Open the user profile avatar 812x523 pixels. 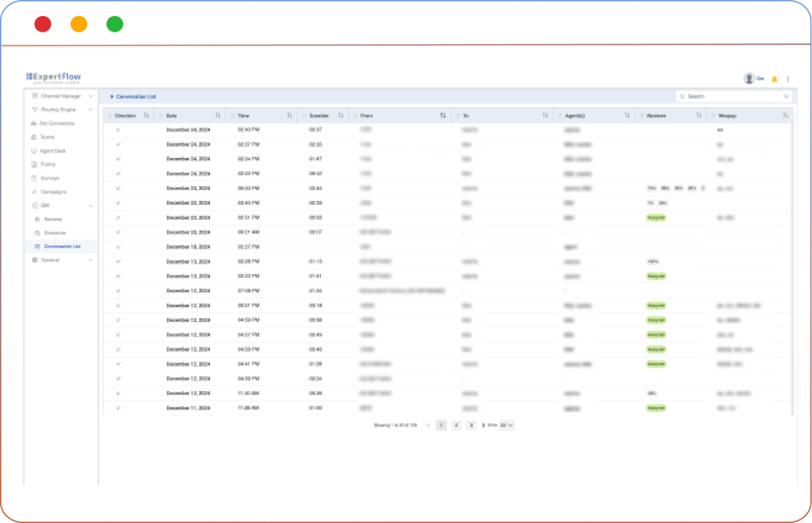[x=749, y=79]
